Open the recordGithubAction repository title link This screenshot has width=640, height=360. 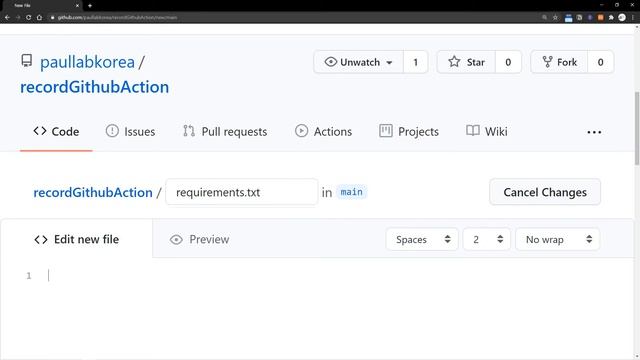pos(94,87)
